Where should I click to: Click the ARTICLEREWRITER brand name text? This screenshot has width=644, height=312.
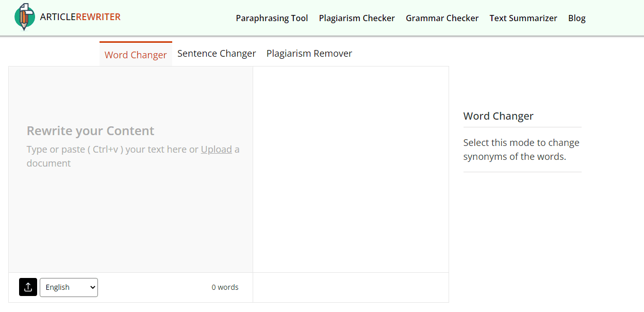coord(80,17)
